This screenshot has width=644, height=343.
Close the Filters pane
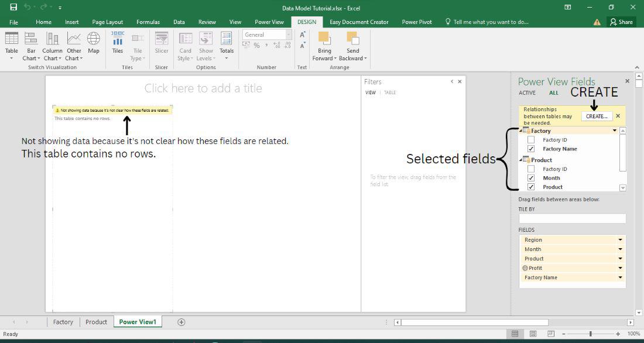point(460,81)
